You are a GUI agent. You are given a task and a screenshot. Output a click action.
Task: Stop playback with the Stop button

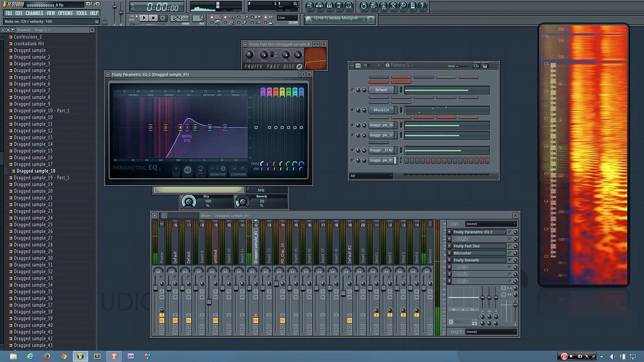(x=153, y=18)
